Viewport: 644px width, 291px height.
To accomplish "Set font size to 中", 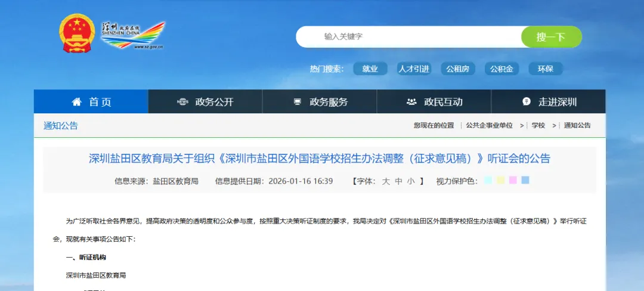I will [x=398, y=181].
